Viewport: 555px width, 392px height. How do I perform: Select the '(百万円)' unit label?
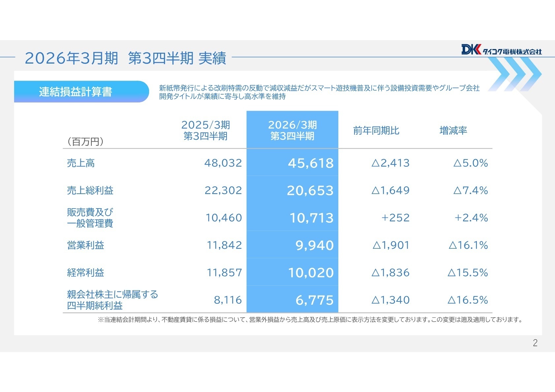click(x=85, y=142)
